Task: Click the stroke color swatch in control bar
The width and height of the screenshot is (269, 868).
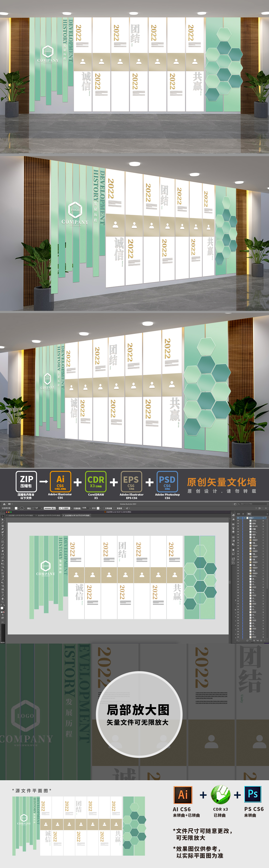Action: coord(22,508)
